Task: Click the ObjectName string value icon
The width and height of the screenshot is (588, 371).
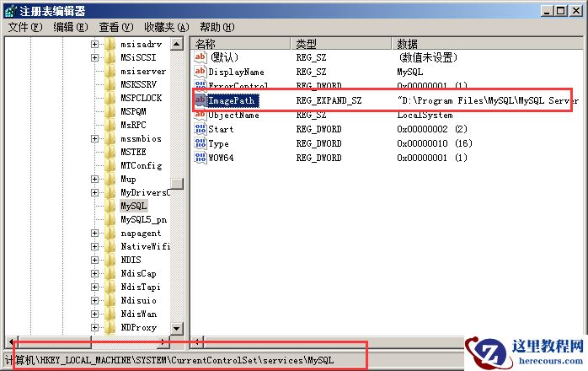Action: pos(200,114)
